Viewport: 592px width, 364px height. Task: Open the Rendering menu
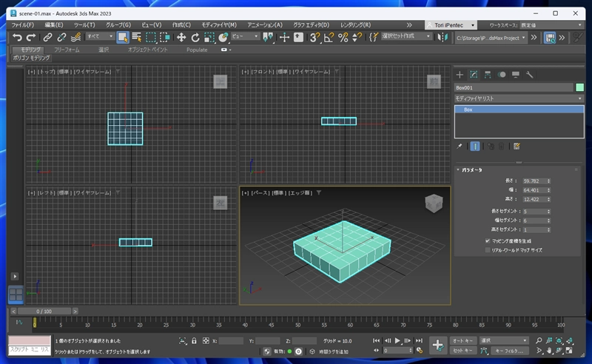[x=355, y=25]
